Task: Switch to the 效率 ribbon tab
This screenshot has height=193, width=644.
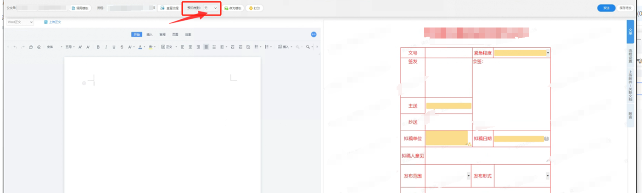Action: pos(188,34)
